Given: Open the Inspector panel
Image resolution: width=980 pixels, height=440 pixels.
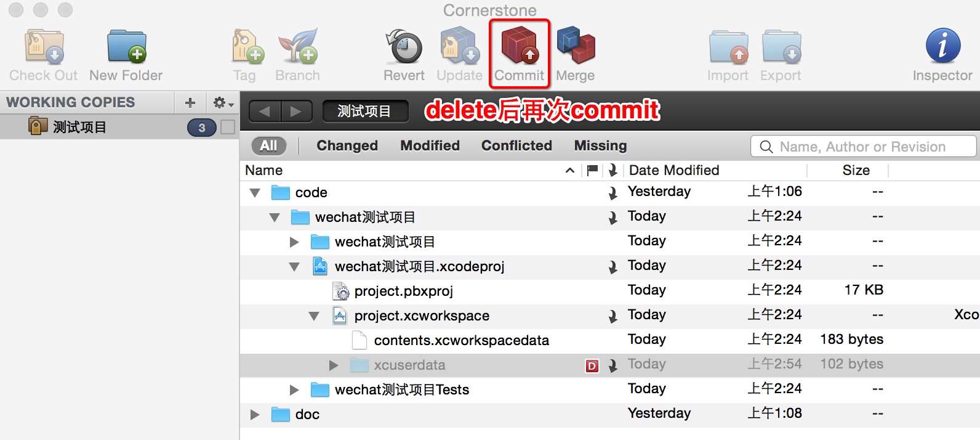Looking at the screenshot, I should click(942, 47).
